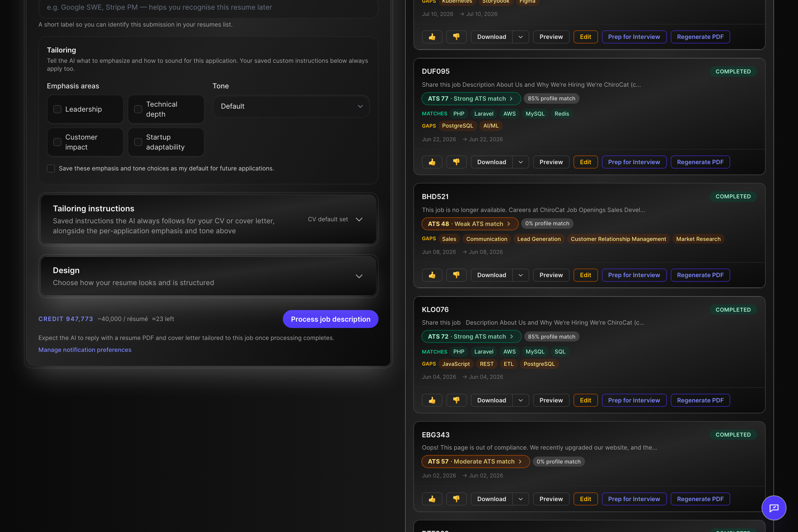Thumbs down the Jul 10, 2026 resume

click(456, 37)
